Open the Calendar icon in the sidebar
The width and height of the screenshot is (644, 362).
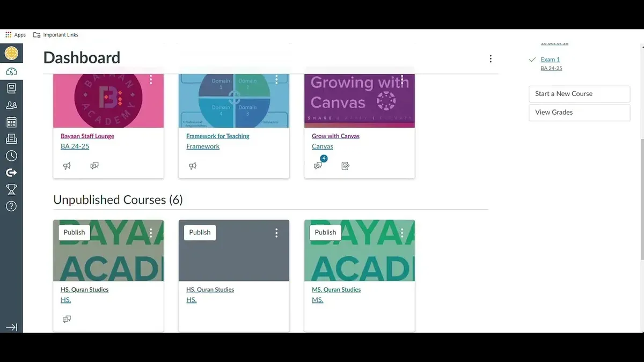click(11, 122)
